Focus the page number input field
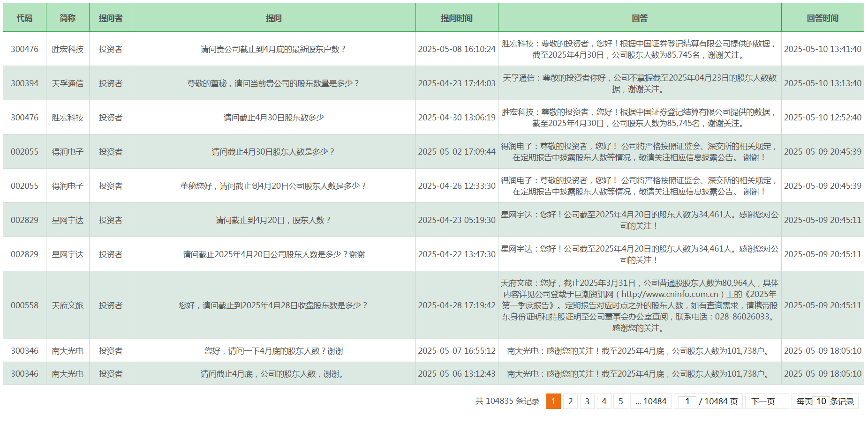This screenshot has height=423, width=868. tap(687, 401)
